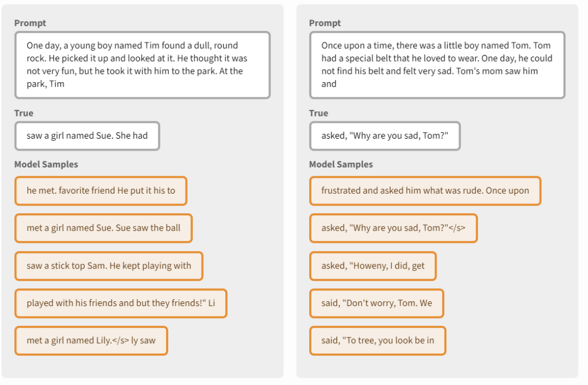Select the true box asking "Why are you sad, Tom?"
Viewport: 588px width, 385px height.
point(384,136)
